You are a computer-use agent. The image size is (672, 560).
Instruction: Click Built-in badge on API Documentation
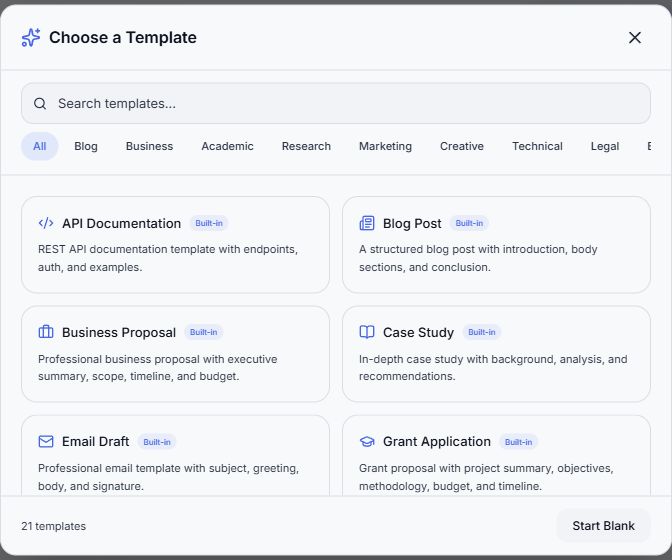[209, 223]
